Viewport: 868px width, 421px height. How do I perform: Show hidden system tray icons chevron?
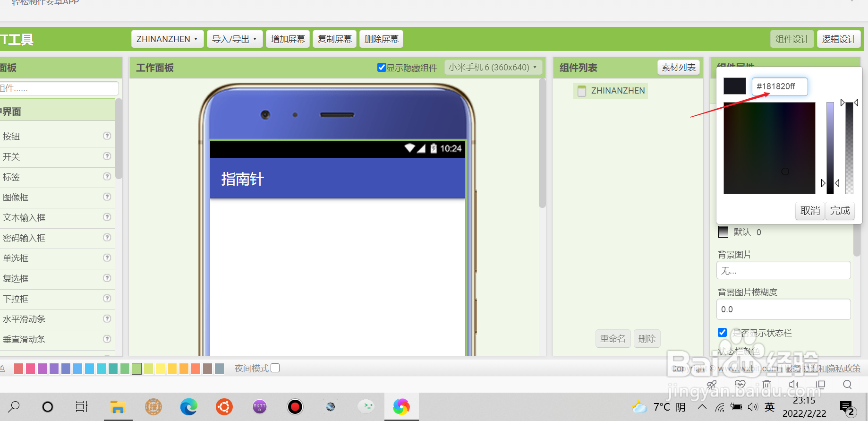[702, 407]
